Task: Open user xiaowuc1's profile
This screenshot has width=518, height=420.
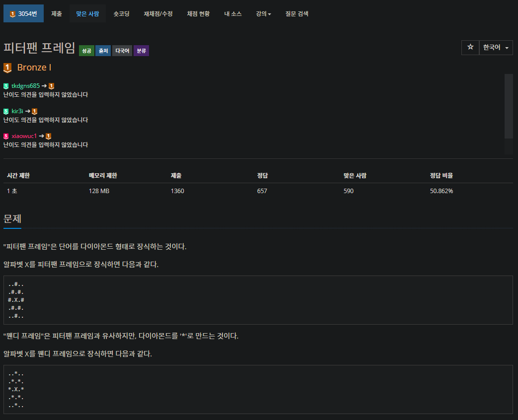Action: (x=24, y=136)
